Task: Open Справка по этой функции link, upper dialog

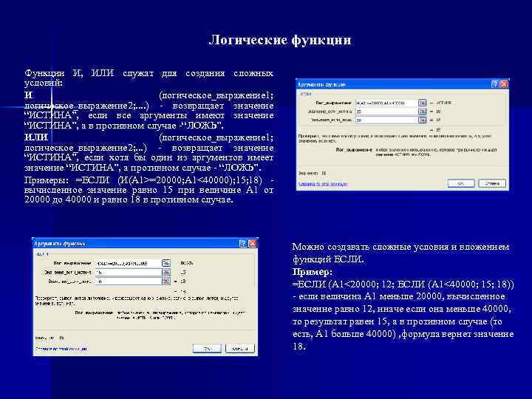Action: point(323,184)
